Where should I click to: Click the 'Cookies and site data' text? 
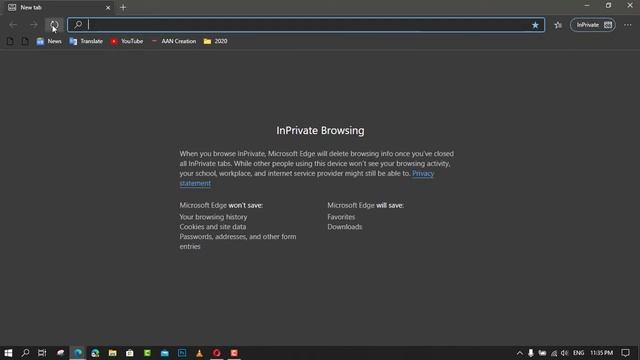[x=213, y=227]
